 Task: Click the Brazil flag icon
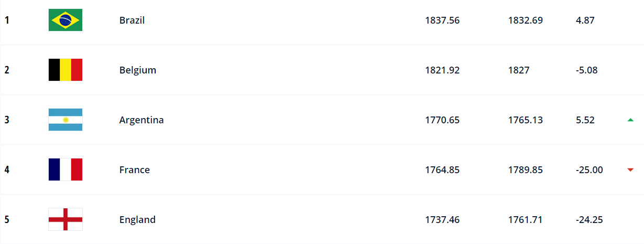click(x=66, y=20)
